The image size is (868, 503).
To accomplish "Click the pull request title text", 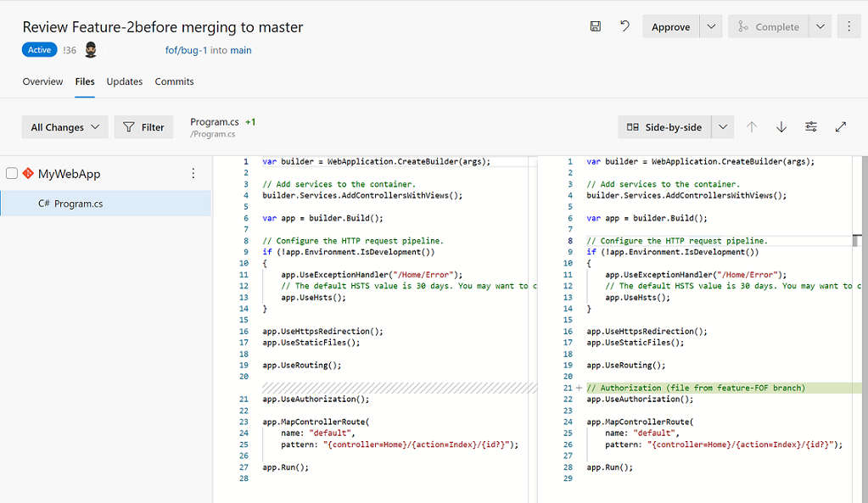I will 163,26.
